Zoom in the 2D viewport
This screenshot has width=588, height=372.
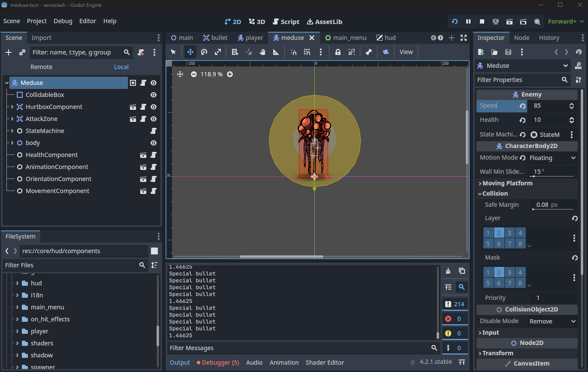230,74
